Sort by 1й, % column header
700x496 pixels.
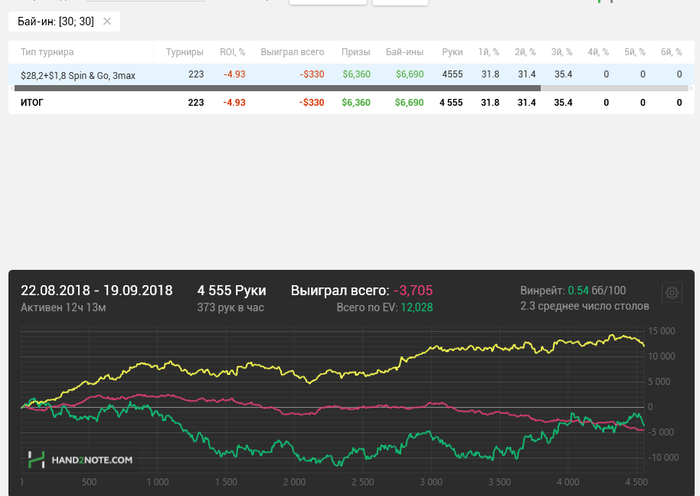pos(489,52)
